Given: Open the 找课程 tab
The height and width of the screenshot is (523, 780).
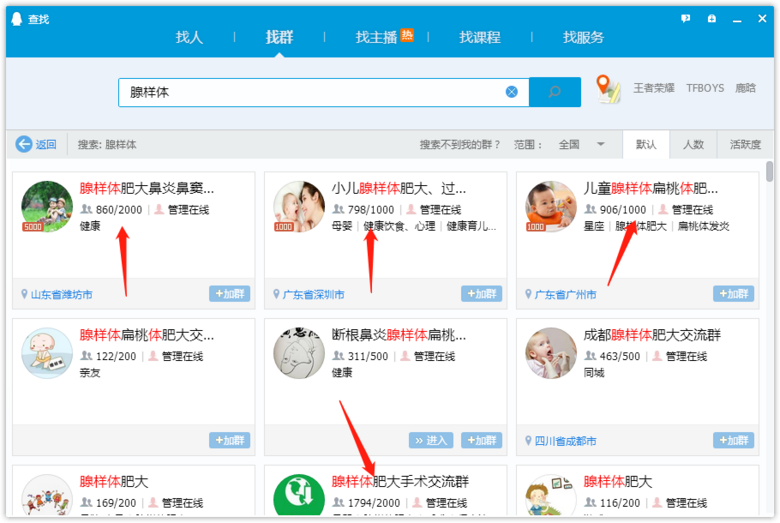Looking at the screenshot, I should coord(480,37).
